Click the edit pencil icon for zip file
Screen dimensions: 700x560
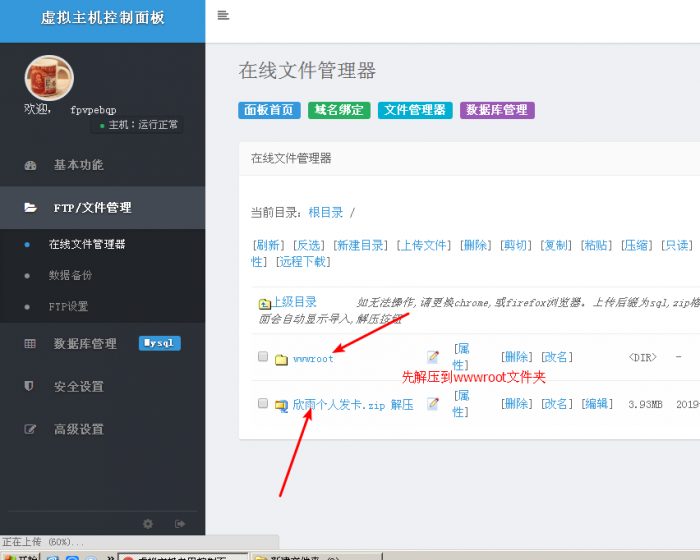click(433, 404)
